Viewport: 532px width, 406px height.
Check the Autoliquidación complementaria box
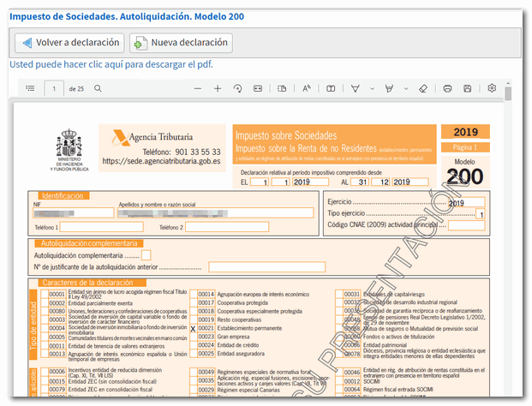146,254
